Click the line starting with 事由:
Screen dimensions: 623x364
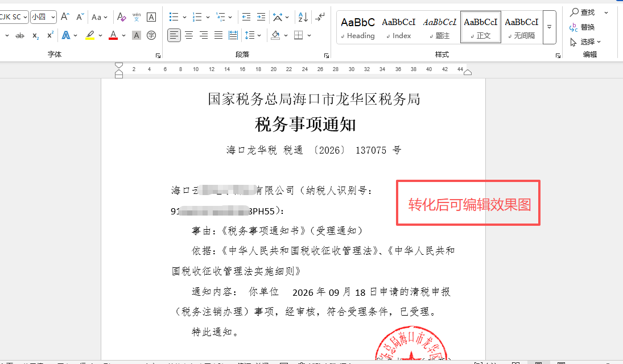click(x=277, y=231)
